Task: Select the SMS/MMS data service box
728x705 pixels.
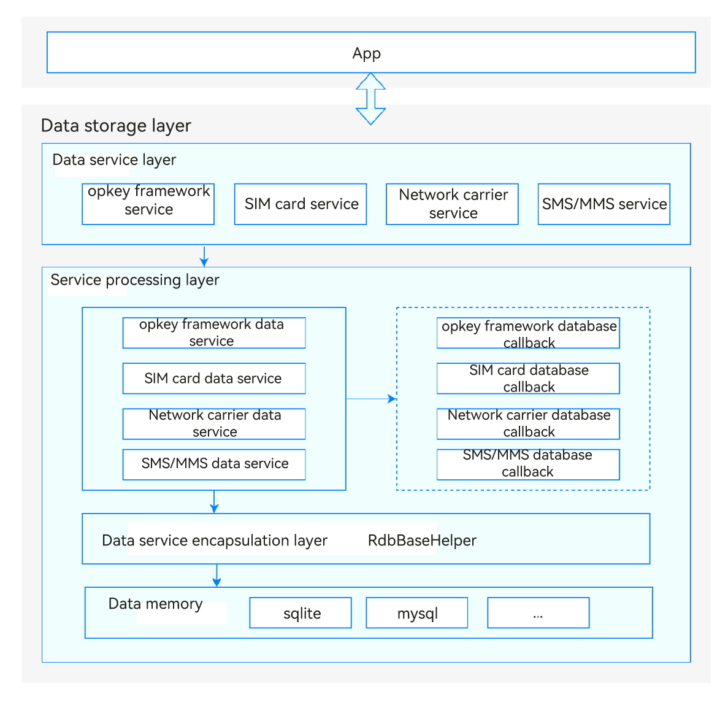Action: coord(214,464)
